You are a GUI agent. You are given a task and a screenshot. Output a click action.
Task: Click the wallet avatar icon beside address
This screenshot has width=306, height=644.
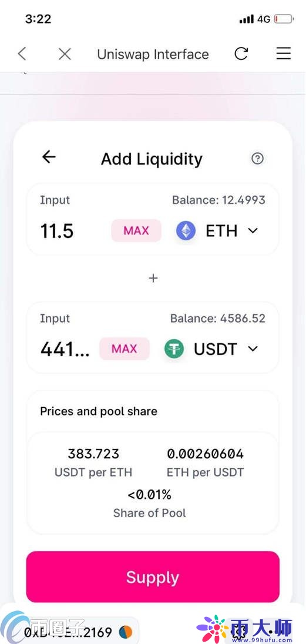126,631
